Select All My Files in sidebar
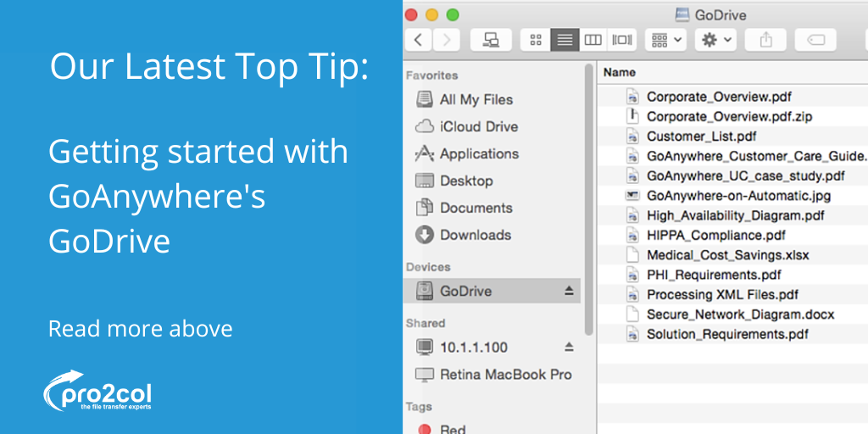 (476, 99)
